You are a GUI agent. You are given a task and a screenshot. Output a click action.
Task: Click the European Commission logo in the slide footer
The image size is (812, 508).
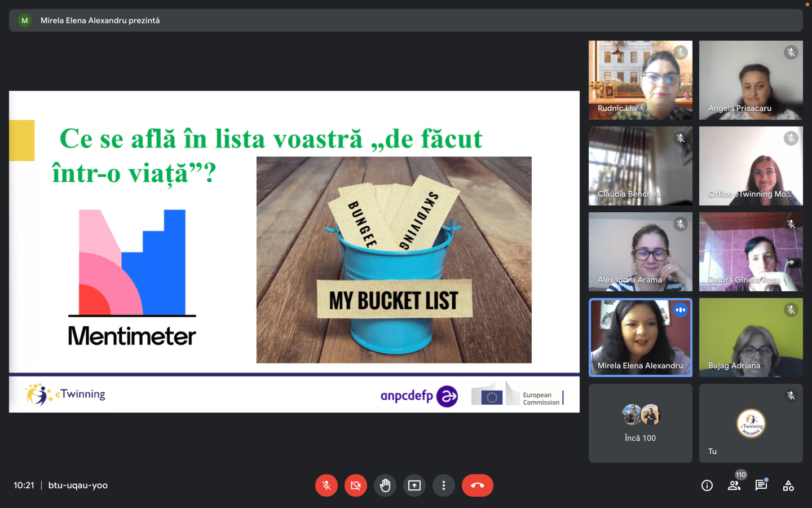tap(517, 394)
